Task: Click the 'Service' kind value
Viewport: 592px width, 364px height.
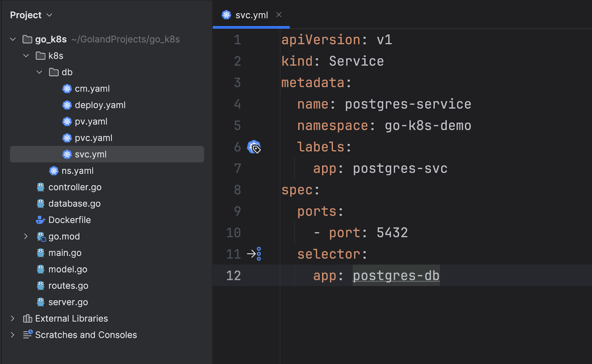Action: 356,61
